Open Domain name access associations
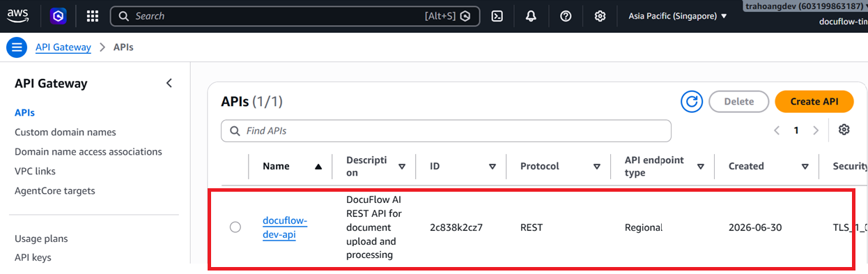 coord(88,152)
